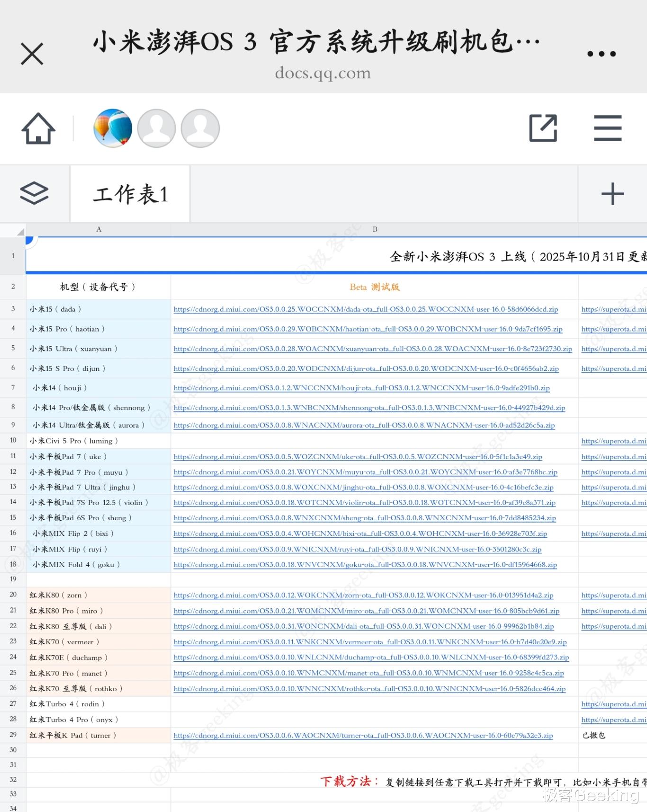
Task: Select the 红米平板K Pad（turner）cell
Action: click(x=99, y=736)
